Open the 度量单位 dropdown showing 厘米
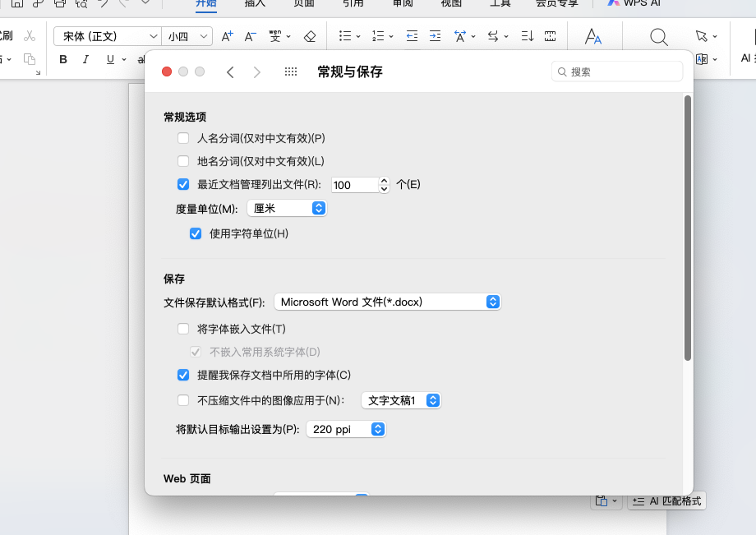756x535 pixels. pyautogui.click(x=287, y=208)
